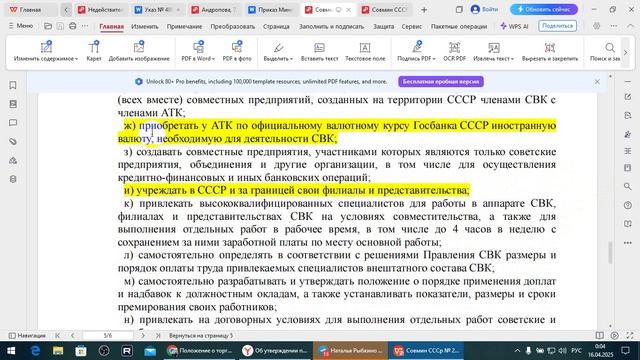Toggle reading layout icon in status bar
Image resolution: width=640 pixels, height=360 pixels.
(600, 336)
